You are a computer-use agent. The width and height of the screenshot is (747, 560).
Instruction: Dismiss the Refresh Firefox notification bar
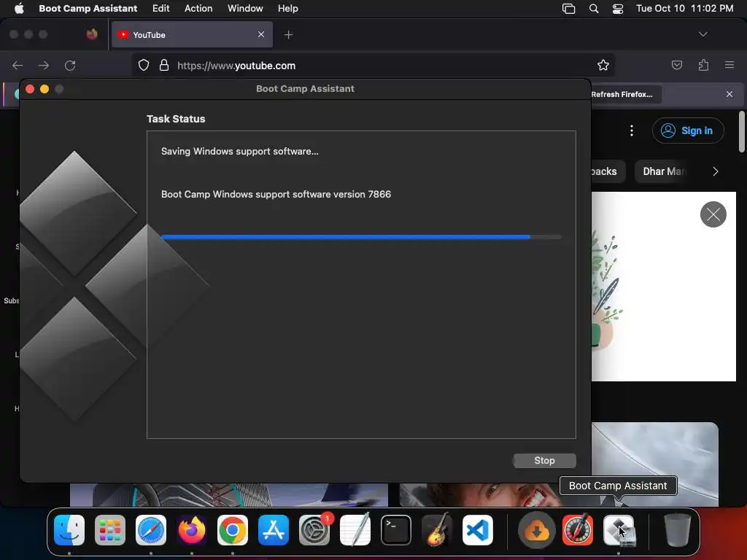coord(729,94)
